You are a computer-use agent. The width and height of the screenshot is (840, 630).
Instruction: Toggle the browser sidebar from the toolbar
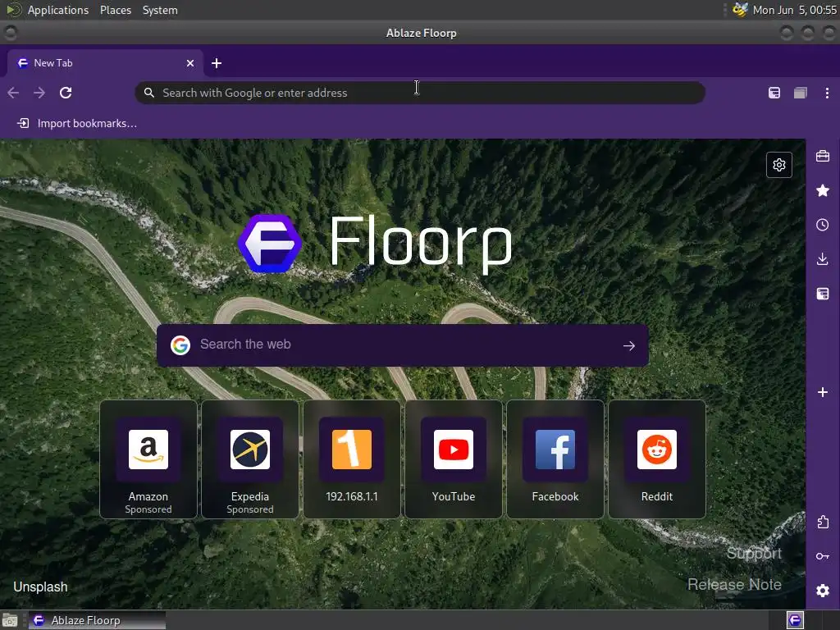pos(774,93)
